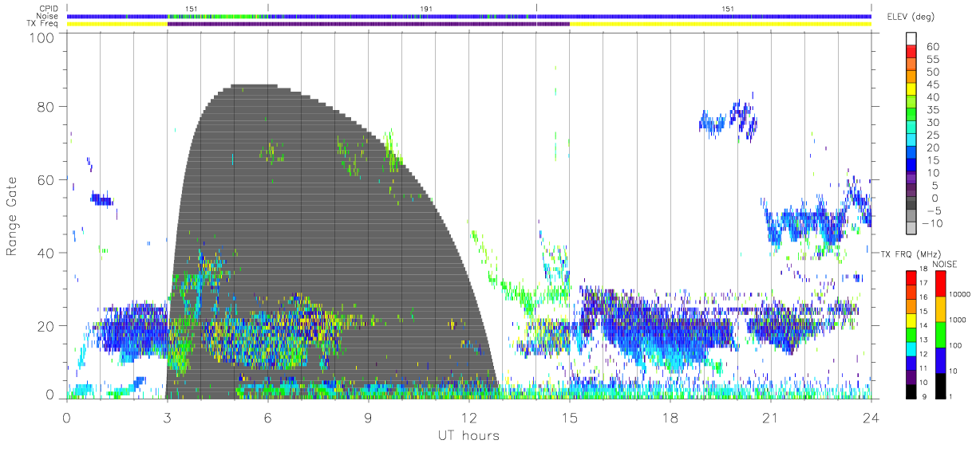
Task: Click the purple segment of the TX Freq strip
Action: 368,24
